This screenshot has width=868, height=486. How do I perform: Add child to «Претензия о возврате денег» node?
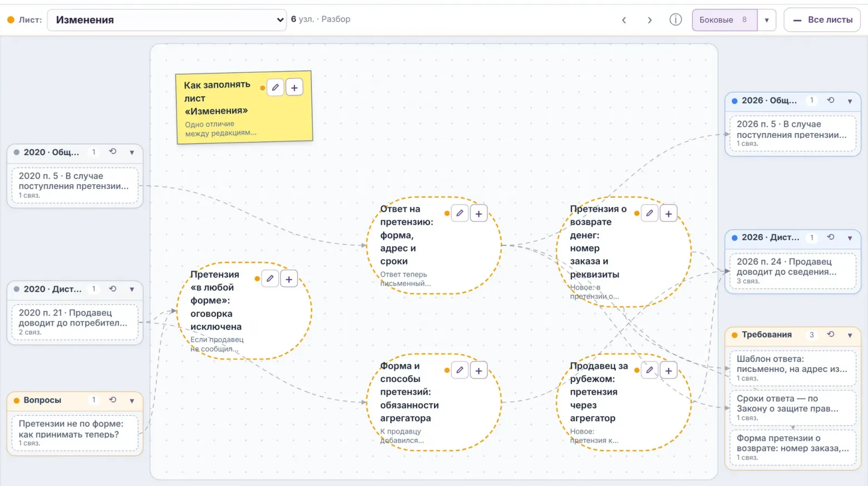[668, 214]
